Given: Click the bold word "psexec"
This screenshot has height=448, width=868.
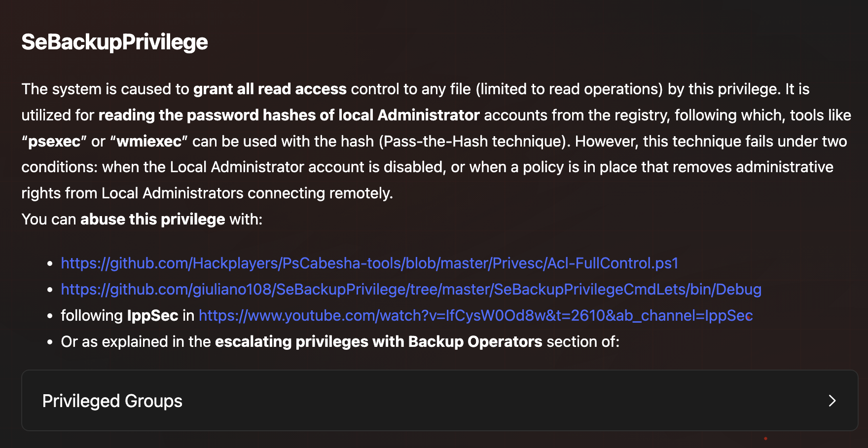Looking at the screenshot, I should coord(54,142).
